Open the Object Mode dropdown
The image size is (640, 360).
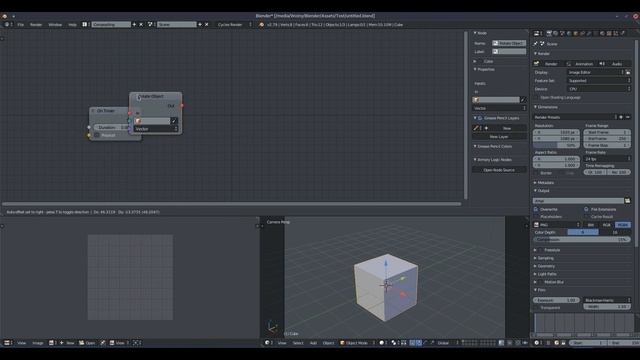(x=357, y=343)
